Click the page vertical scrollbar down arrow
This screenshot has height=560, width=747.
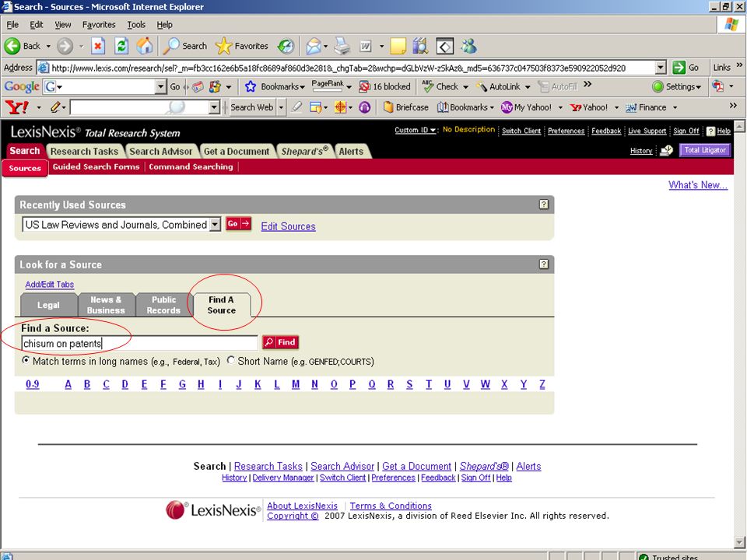point(739,542)
